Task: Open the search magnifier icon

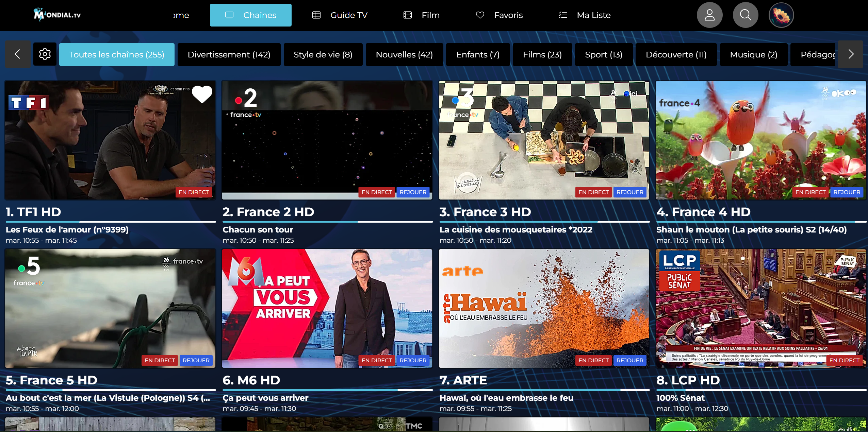Action: tap(746, 15)
